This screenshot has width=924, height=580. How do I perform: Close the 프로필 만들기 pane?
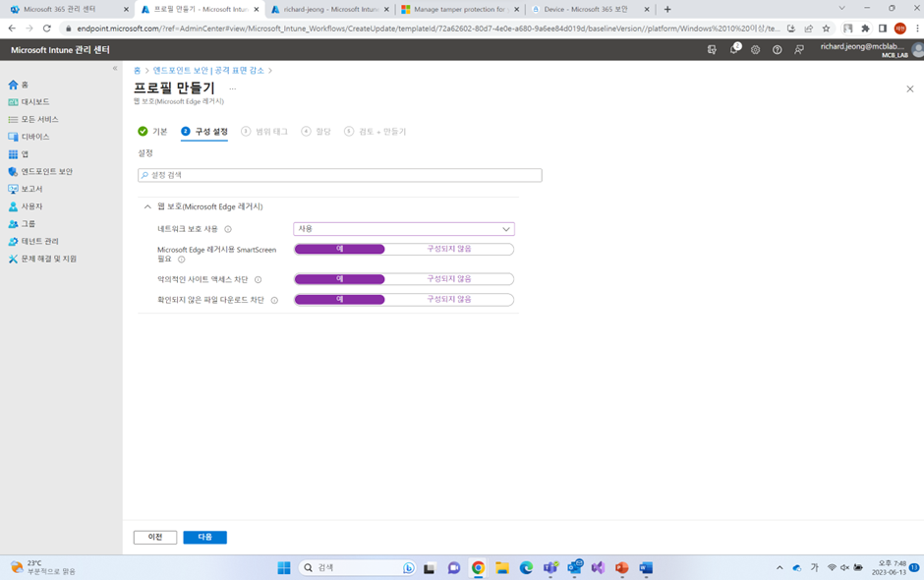910,89
